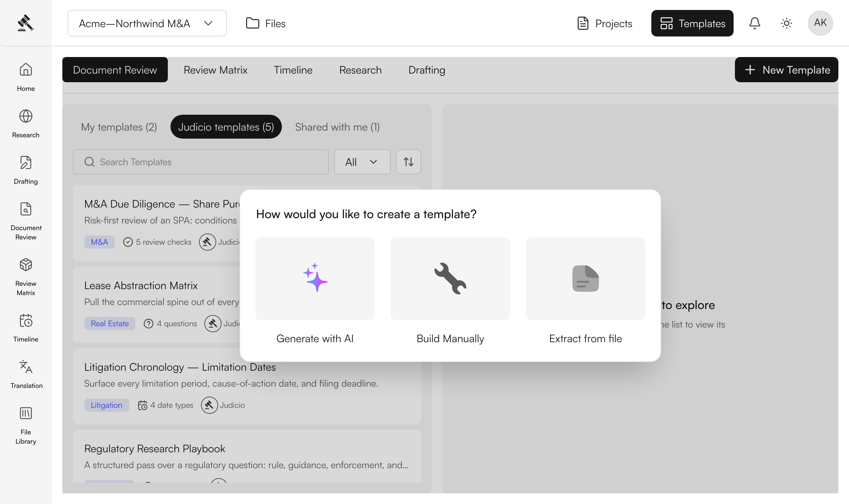Screen dimensions: 849x504
Task: Choose Extract from file document card
Action: pyautogui.click(x=585, y=279)
